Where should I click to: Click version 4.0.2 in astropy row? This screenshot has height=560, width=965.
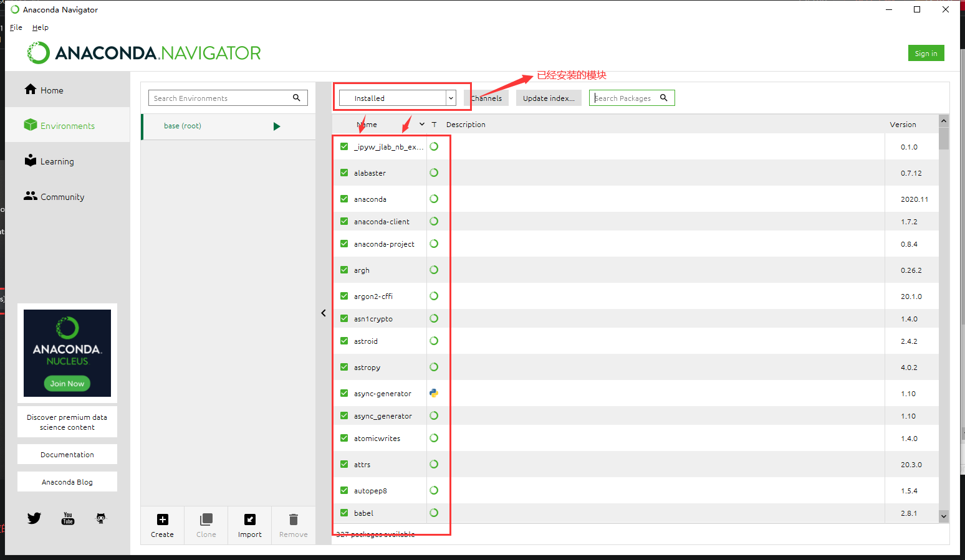point(910,368)
